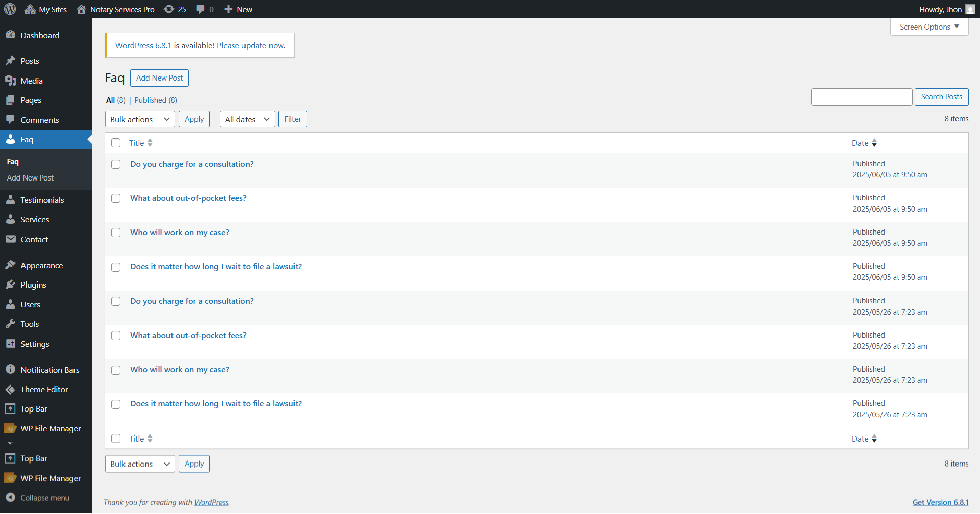The width and height of the screenshot is (980, 514).
Task: Open the second Top Bar menu item
Action: point(46,458)
